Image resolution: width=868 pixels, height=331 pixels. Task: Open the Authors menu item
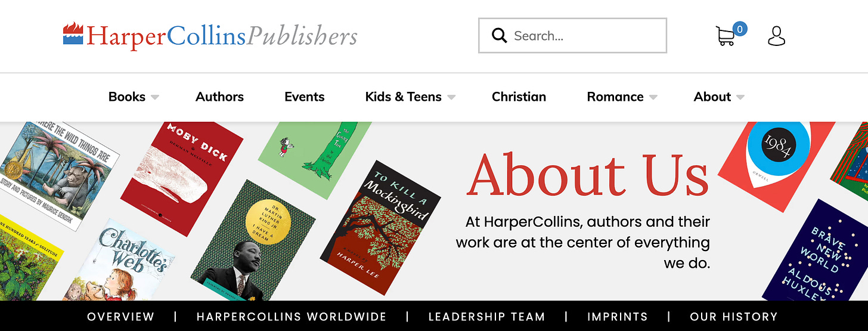coord(219,97)
